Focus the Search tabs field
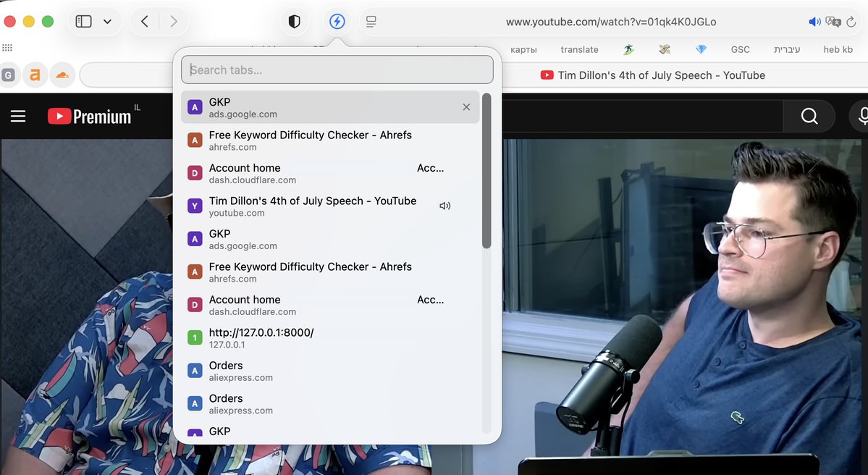 (x=337, y=70)
